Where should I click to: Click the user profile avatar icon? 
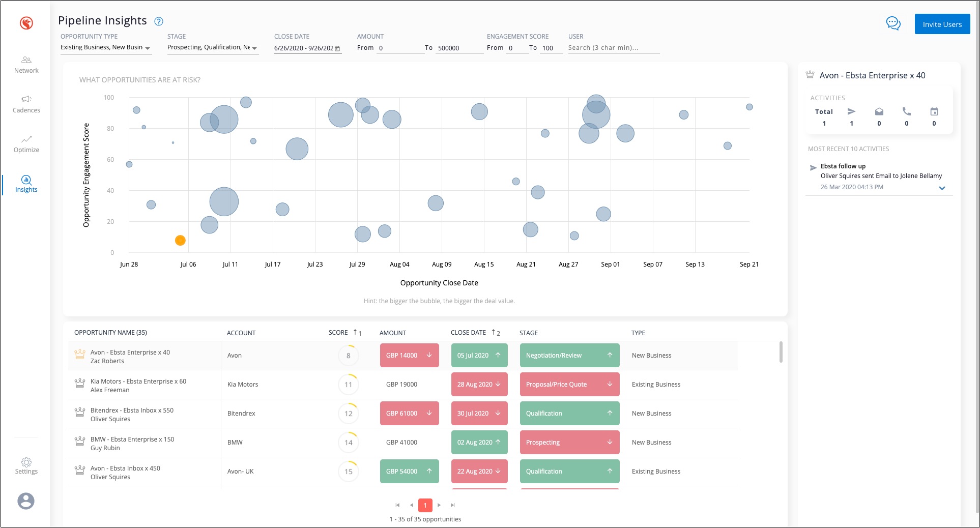pyautogui.click(x=26, y=501)
